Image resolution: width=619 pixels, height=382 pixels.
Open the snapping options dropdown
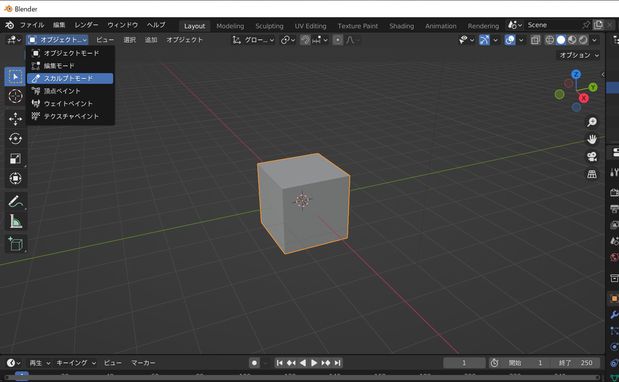point(320,40)
